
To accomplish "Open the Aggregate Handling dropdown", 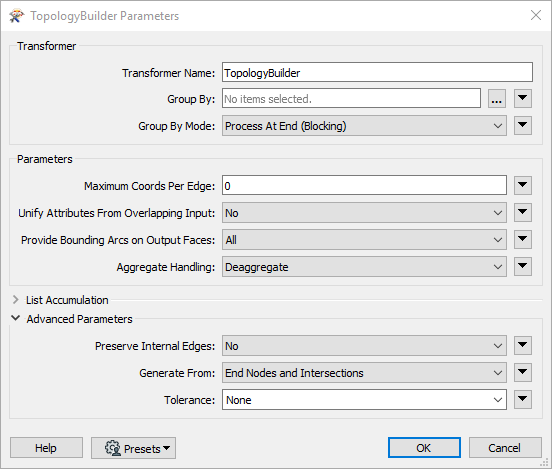I will 364,267.
